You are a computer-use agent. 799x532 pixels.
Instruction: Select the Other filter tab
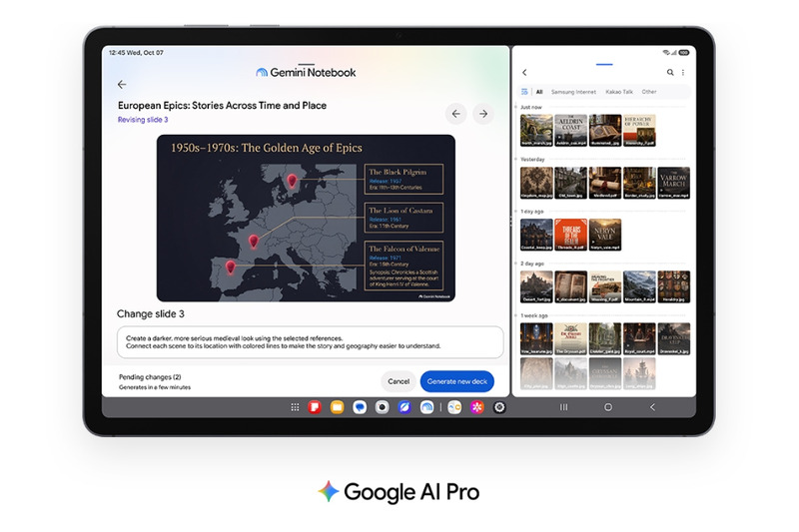click(x=648, y=92)
